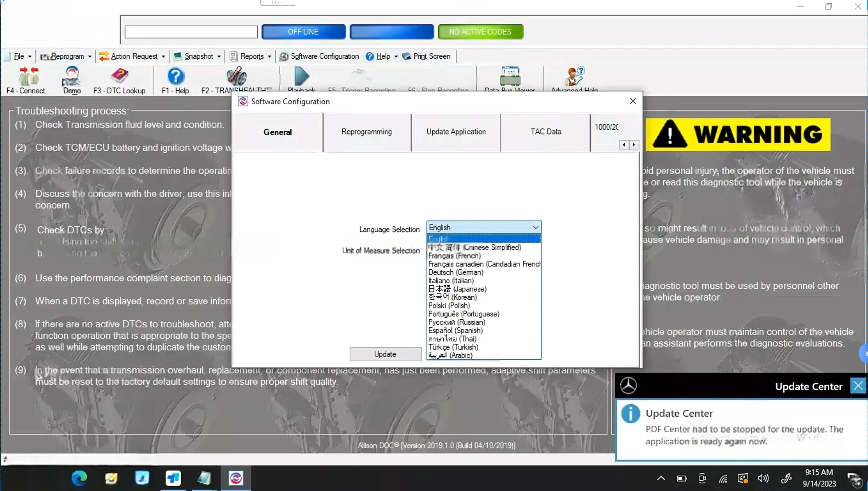The width and height of the screenshot is (868, 491).
Task: Select highlighted English entry in the list
Action: [x=484, y=239]
